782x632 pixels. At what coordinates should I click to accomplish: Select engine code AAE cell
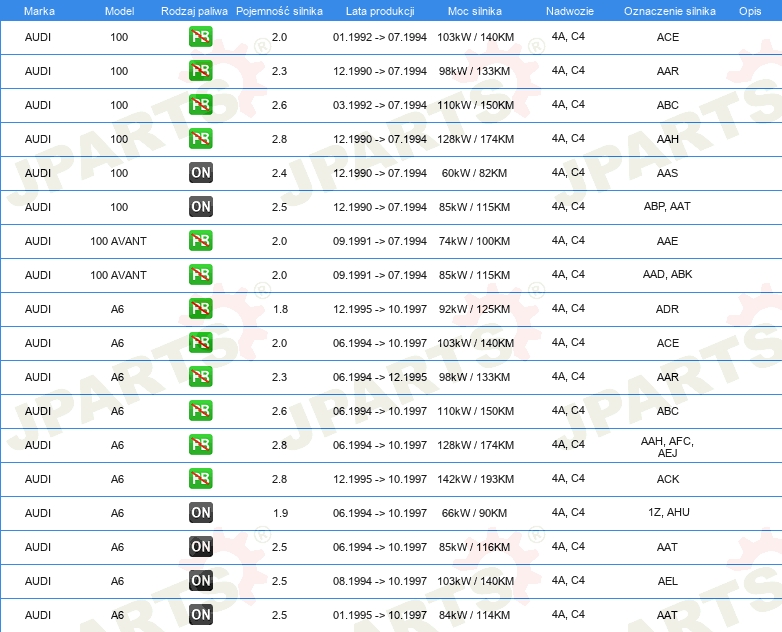point(667,241)
